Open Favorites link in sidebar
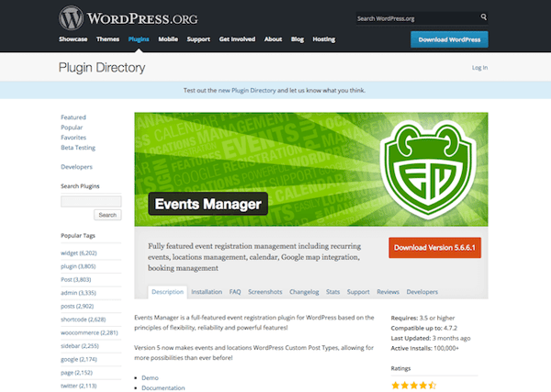 [x=73, y=138]
